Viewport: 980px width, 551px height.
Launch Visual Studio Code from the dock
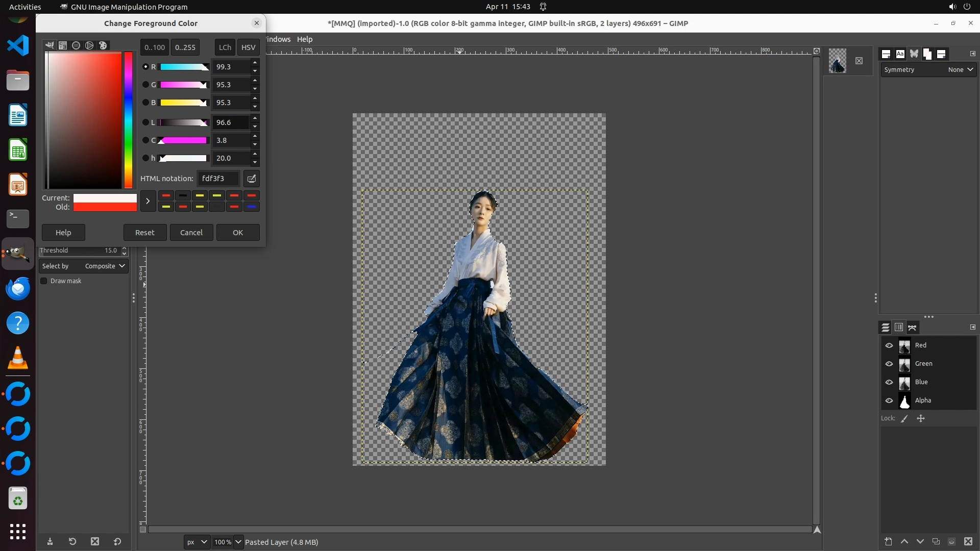click(x=18, y=46)
